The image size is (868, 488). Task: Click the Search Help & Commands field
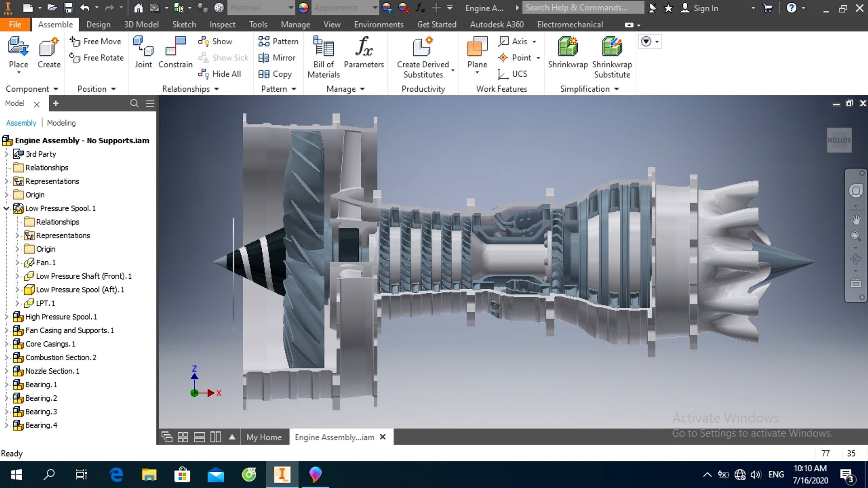(583, 8)
